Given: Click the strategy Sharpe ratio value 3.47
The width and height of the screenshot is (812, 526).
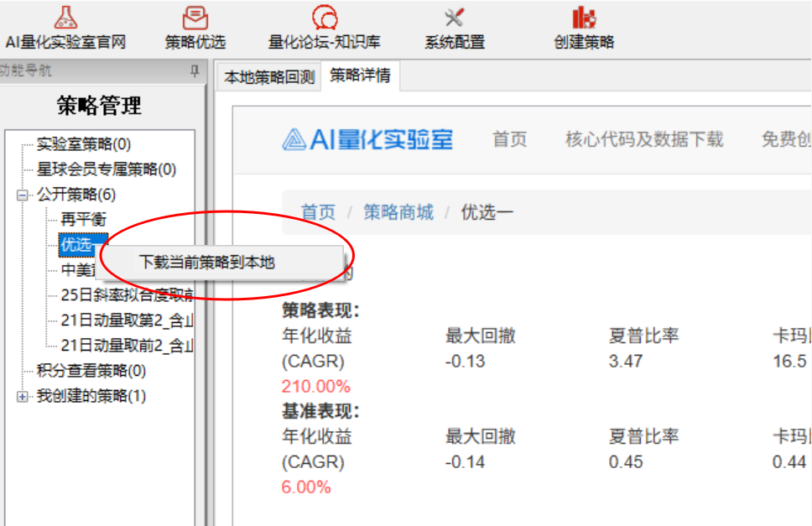Looking at the screenshot, I should point(626,361).
